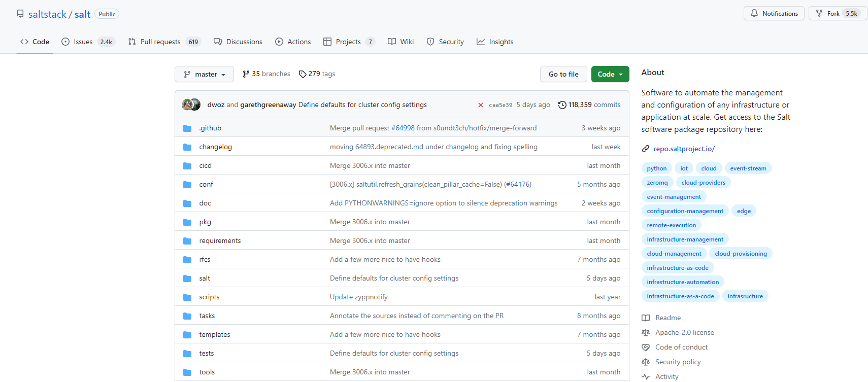Open the #64176 pull request link
The image size is (868, 382).
[518, 185]
